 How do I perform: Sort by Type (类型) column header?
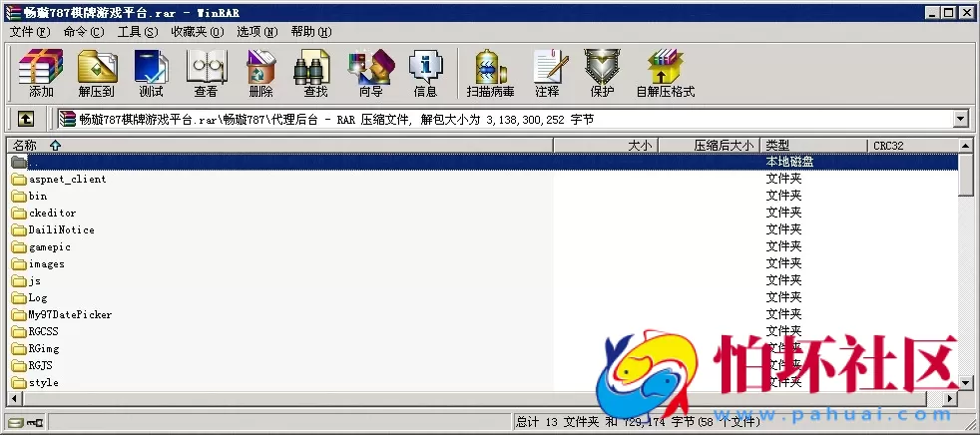coord(813,145)
